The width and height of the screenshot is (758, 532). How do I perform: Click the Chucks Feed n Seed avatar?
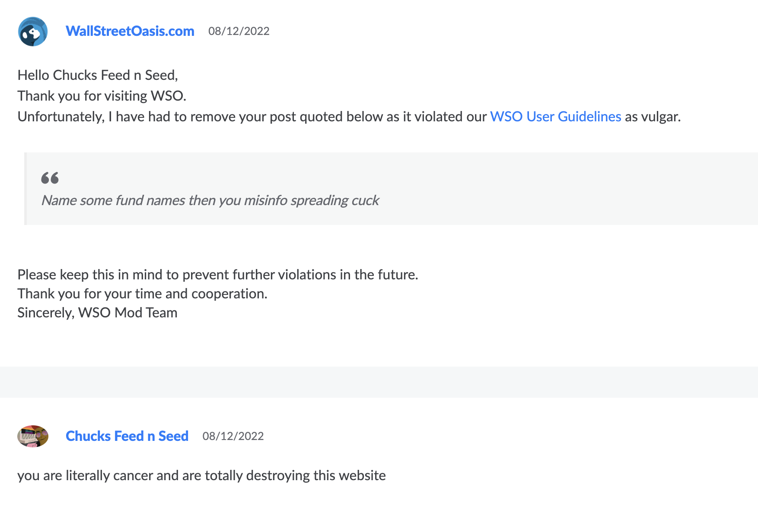33,436
